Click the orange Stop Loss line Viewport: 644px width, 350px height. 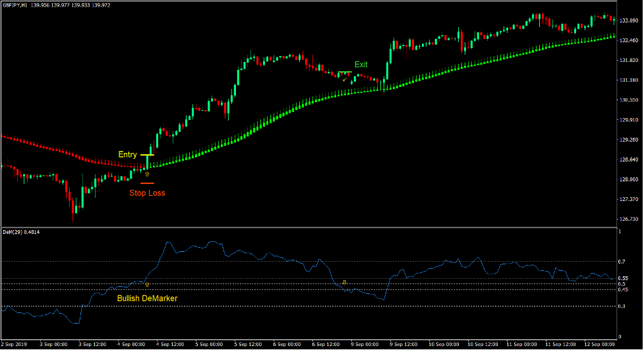point(147,183)
